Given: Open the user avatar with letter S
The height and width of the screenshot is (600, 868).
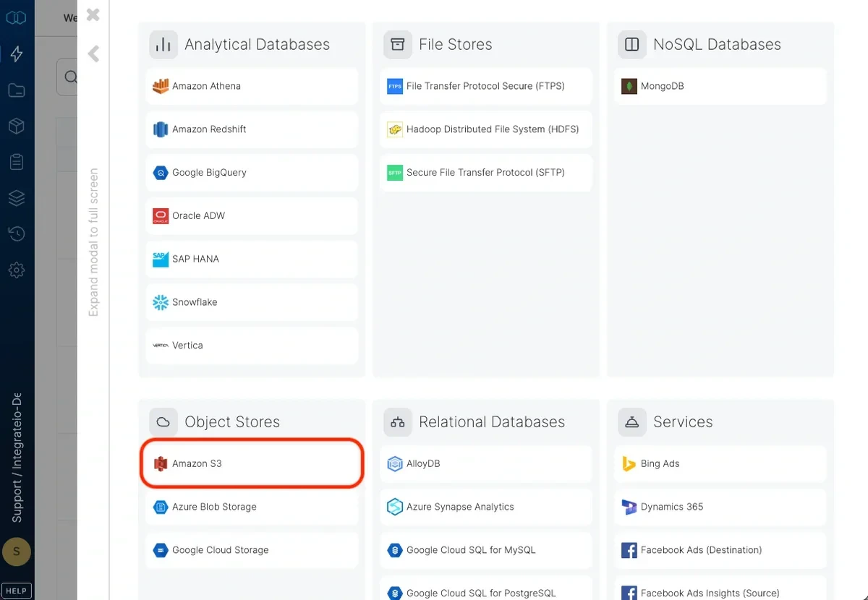Looking at the screenshot, I should [x=16, y=552].
